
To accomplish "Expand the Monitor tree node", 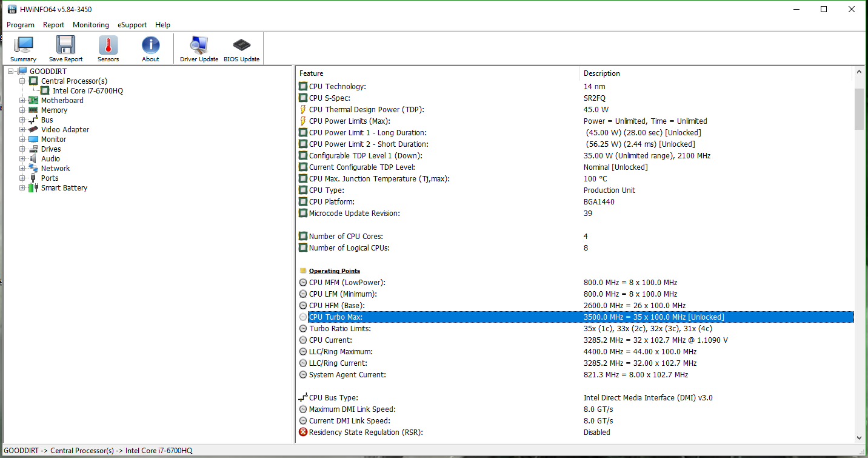I will (x=22, y=140).
